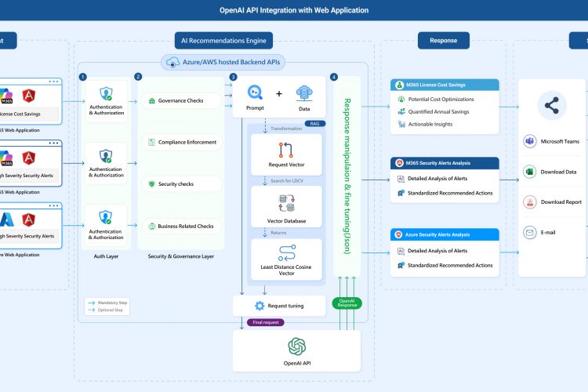Screen dimensions: 588x392
Task: Click the Prompt magnifier icon
Action: (255, 93)
